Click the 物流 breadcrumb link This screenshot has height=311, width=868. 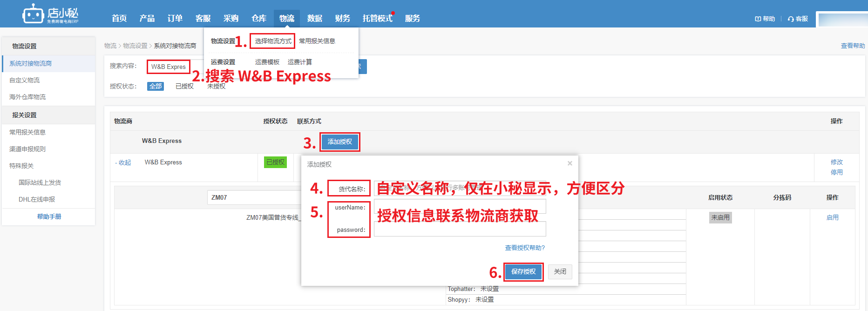tap(110, 46)
